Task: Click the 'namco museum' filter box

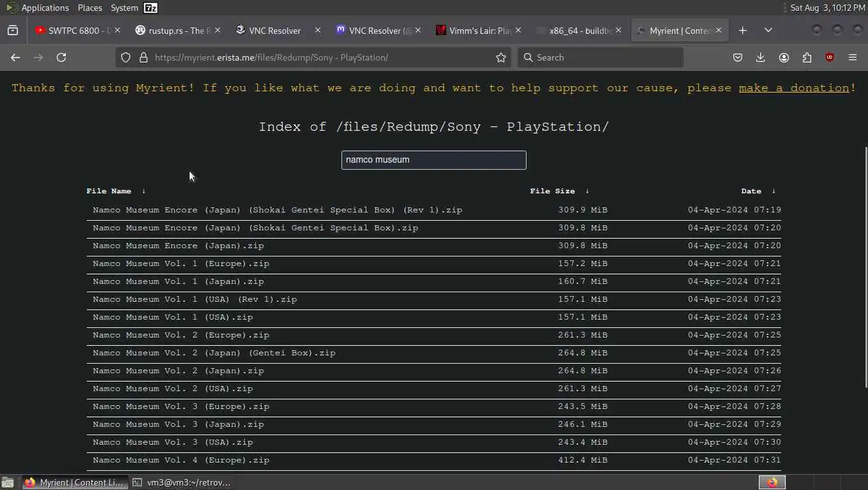Action: point(434,160)
